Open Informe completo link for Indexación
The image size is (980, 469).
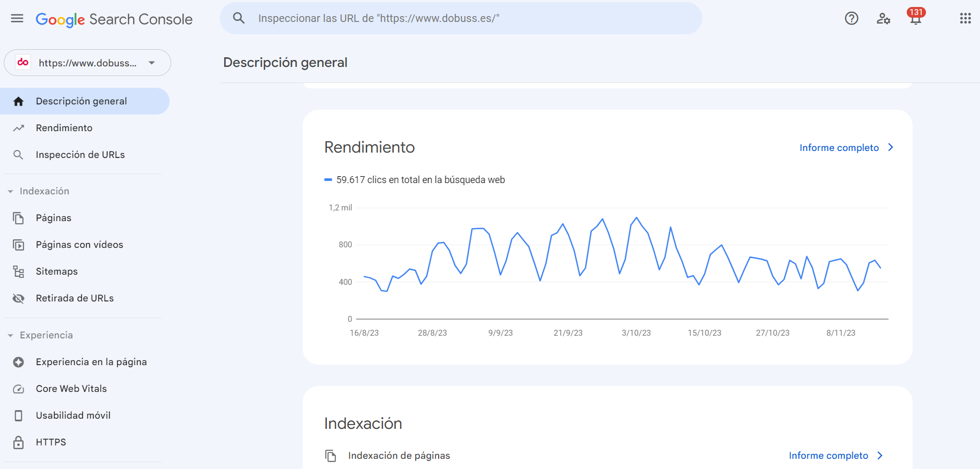(x=828, y=456)
